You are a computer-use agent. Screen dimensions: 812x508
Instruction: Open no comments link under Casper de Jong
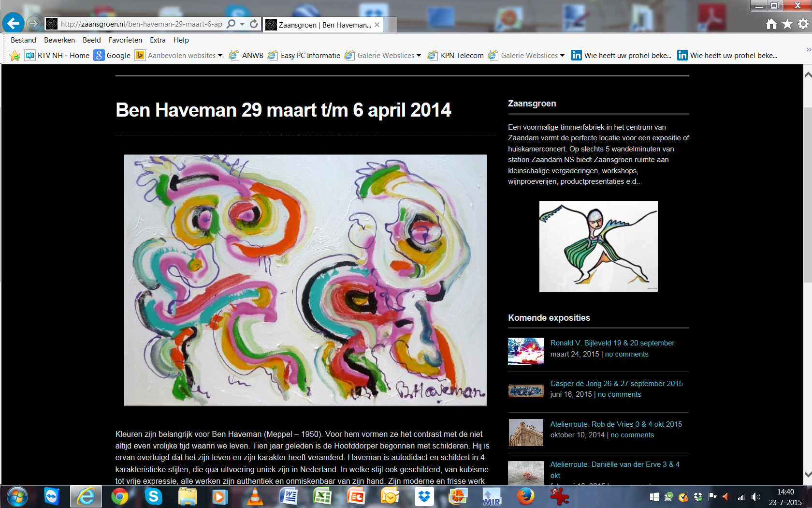coord(619,394)
